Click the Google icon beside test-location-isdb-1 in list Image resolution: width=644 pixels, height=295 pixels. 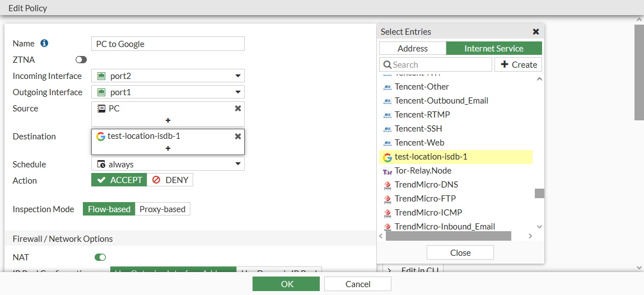click(x=387, y=157)
